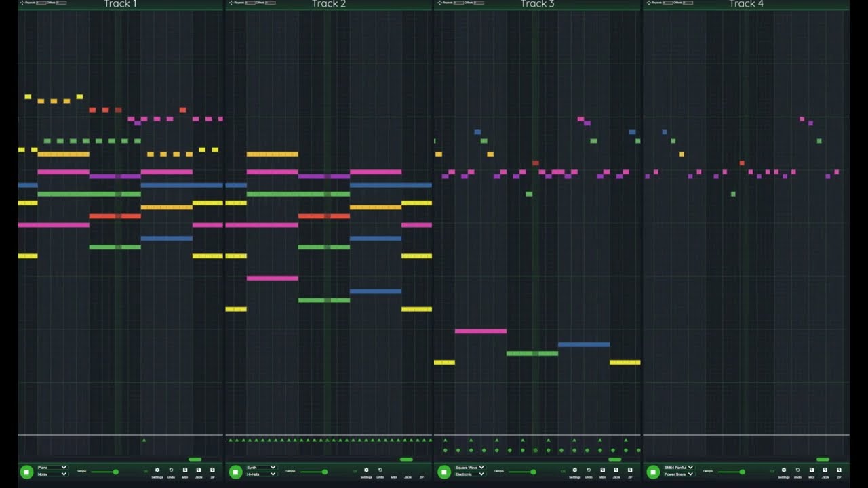
Task: Click the move icon in Track 2 header
Action: 231,3
